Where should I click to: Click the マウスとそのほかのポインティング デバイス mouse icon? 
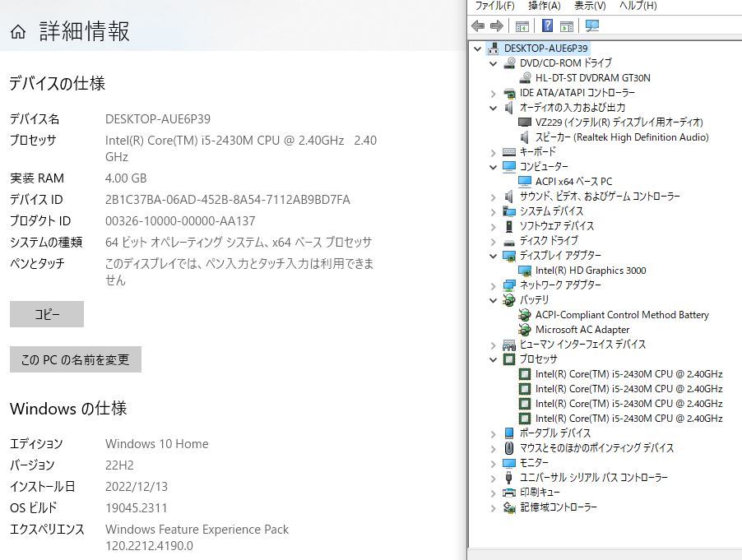coord(509,448)
